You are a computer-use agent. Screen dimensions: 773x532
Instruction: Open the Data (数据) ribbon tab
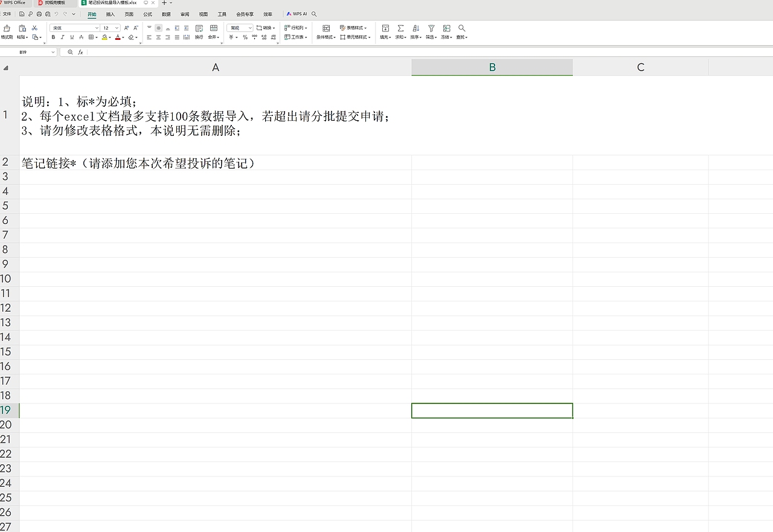(166, 14)
